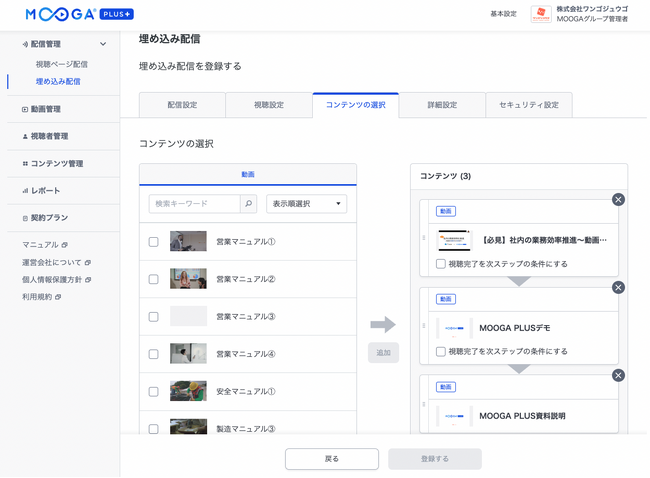Switch to the 視聴設定 tab
The height and width of the screenshot is (478, 650).
pyautogui.click(x=269, y=105)
